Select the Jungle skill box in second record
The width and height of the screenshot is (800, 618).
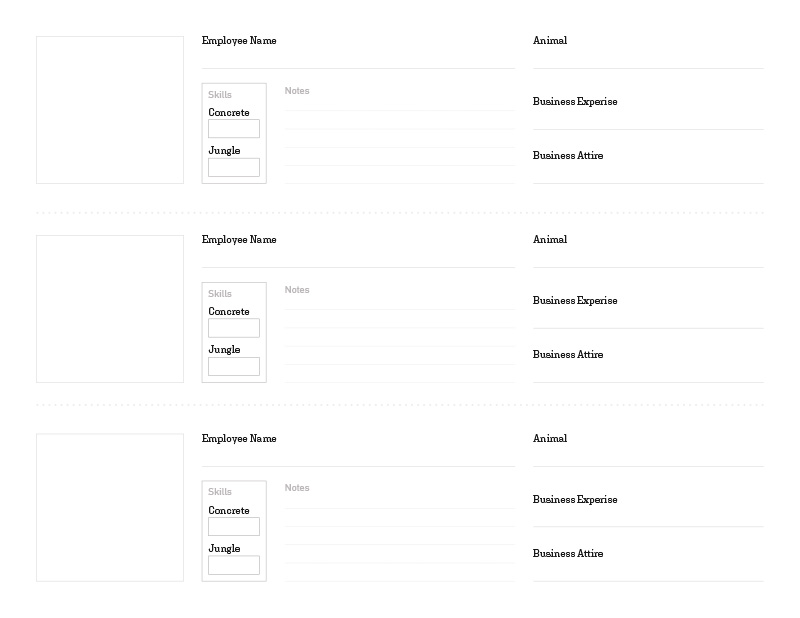pos(234,366)
